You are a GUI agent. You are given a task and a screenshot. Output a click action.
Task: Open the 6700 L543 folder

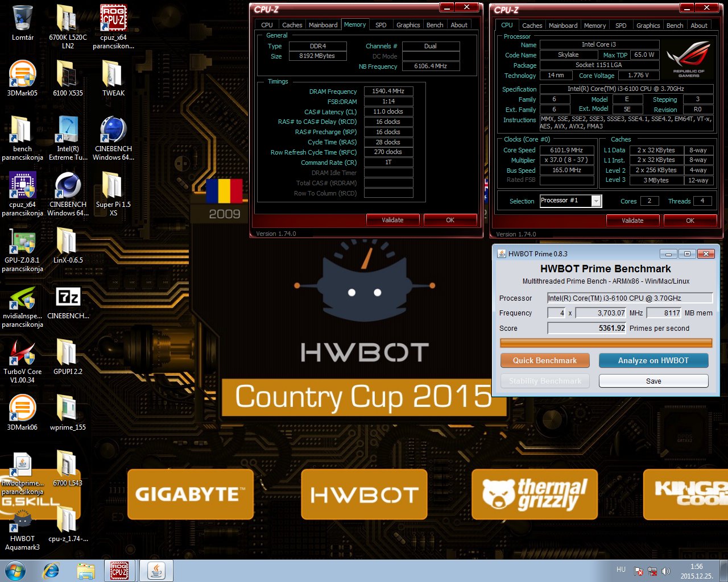68,468
